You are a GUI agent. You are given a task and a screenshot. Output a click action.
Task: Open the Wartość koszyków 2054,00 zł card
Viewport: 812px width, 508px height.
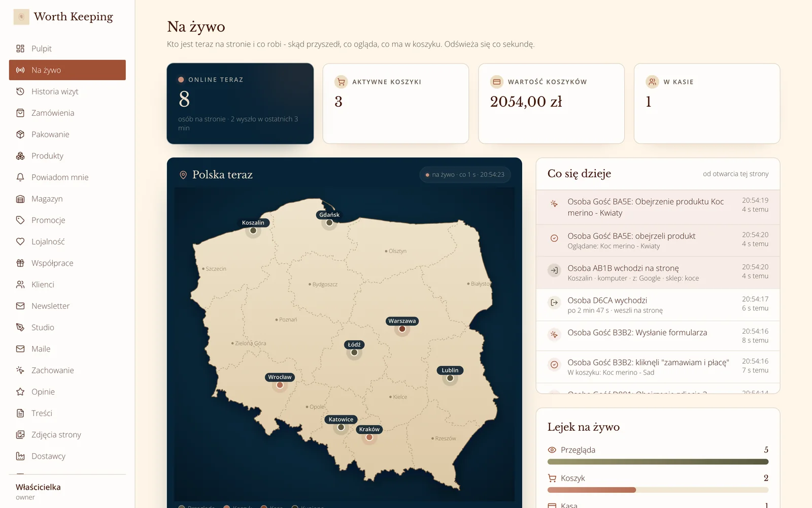coord(551,104)
